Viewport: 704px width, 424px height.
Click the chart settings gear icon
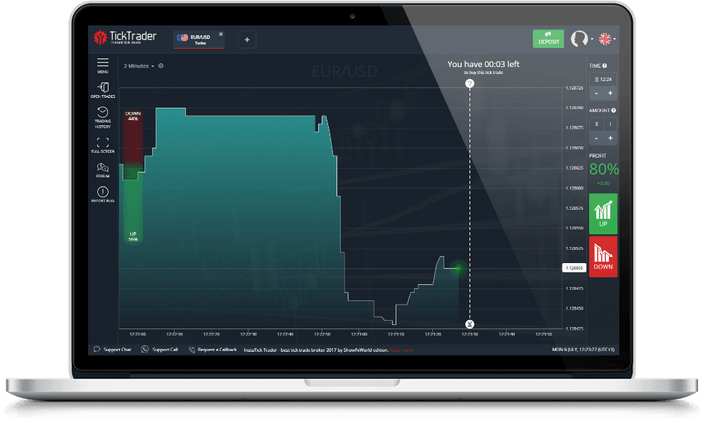pyautogui.click(x=161, y=66)
